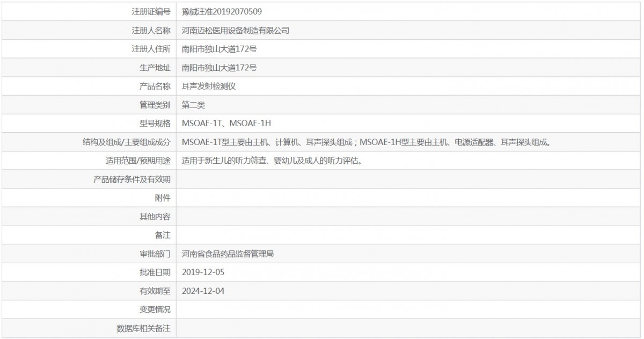
Task: Select the approval date 2019-12-05
Action: click(203, 272)
